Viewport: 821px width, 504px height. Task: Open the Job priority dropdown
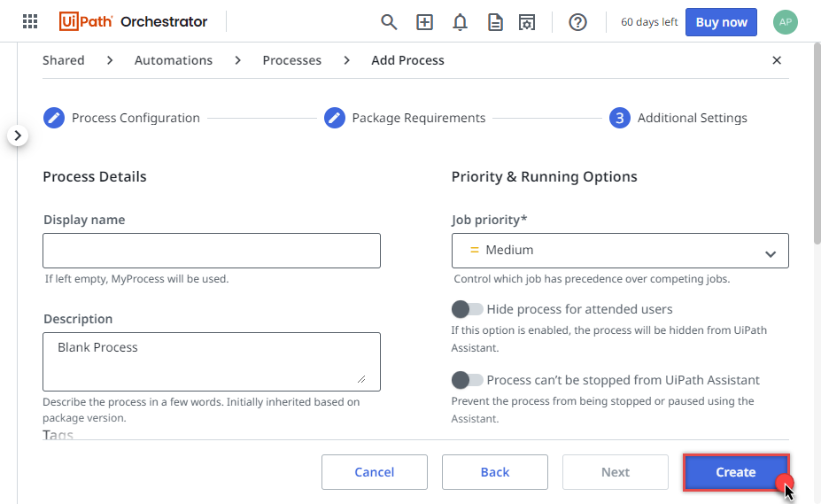coord(620,251)
